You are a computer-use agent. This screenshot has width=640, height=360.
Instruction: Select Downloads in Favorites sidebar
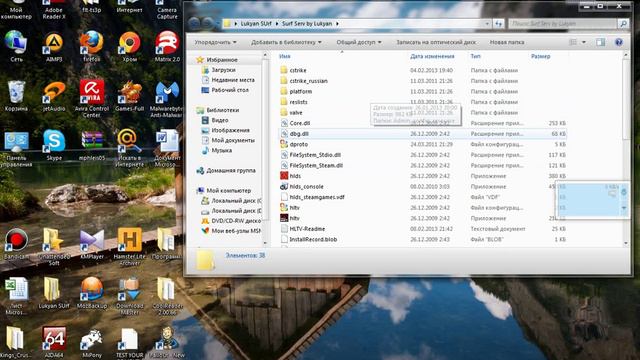pos(223,70)
